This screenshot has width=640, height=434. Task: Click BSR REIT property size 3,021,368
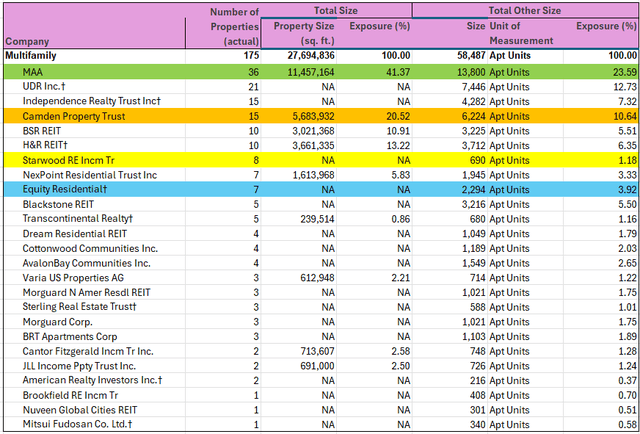coord(313,131)
